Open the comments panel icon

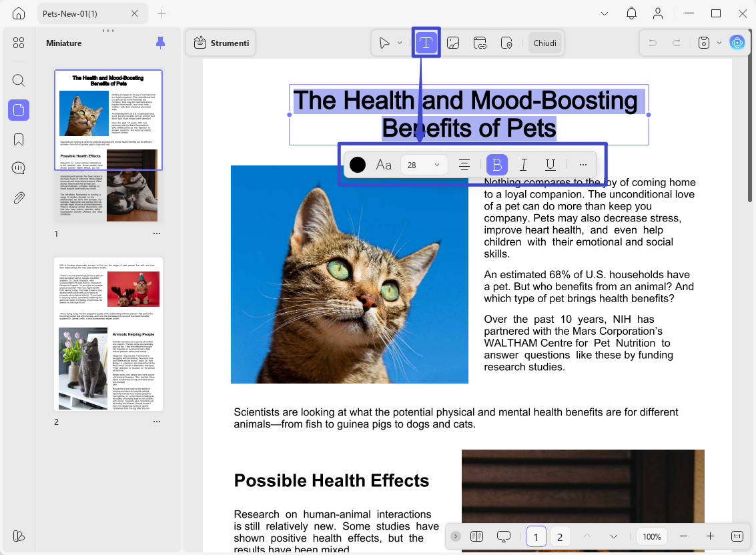tap(18, 168)
